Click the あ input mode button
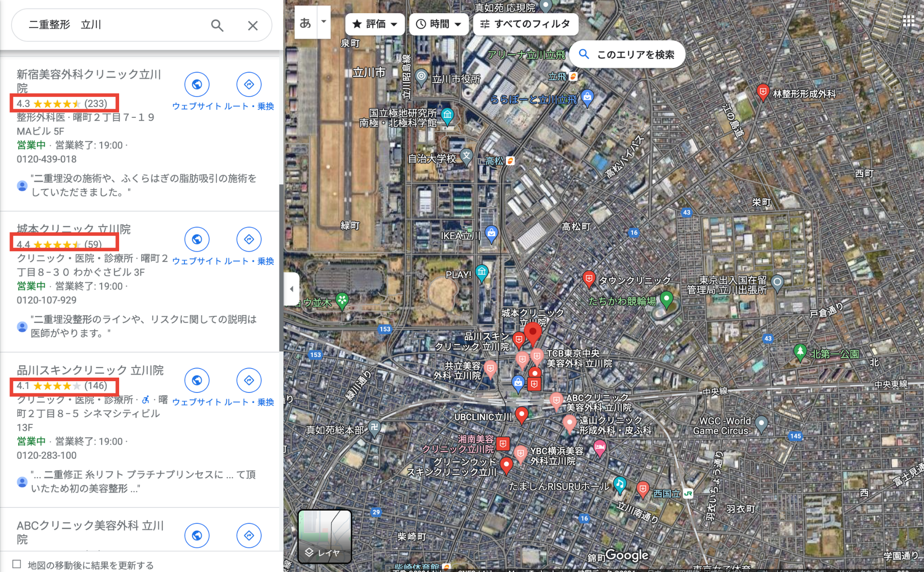The height and width of the screenshot is (572, 924). [305, 22]
